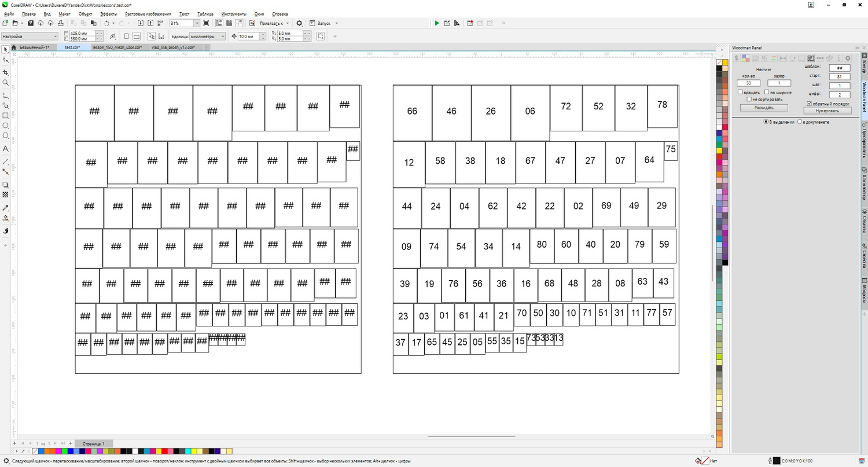868x467 pixels.
Task: Open the "Страница 1" page tab
Action: point(93,444)
